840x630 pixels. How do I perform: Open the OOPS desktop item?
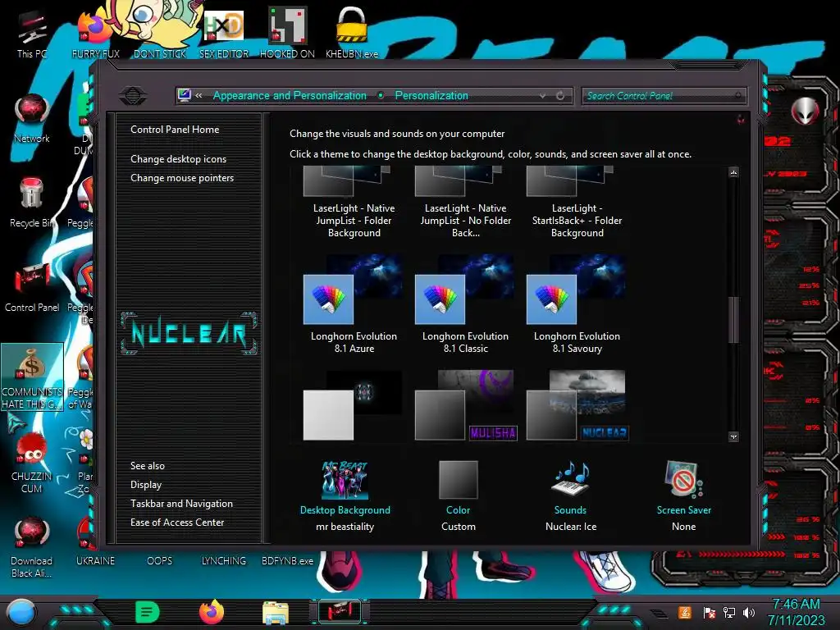(160, 560)
